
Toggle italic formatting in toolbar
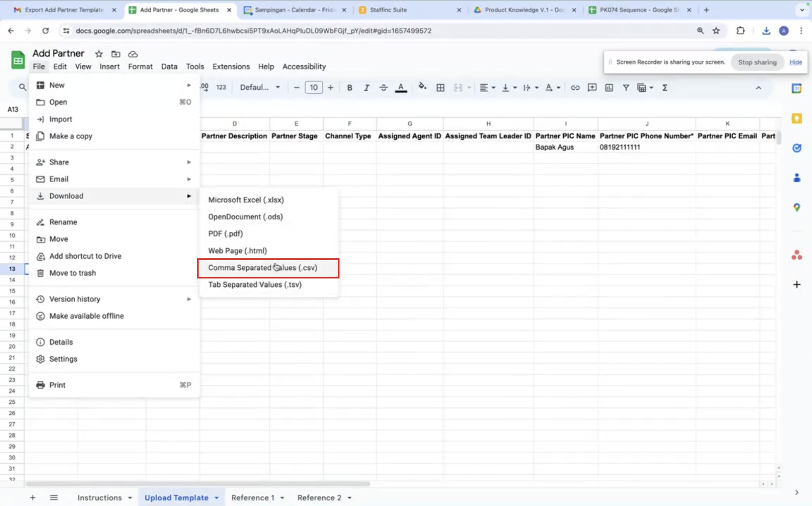(x=366, y=88)
